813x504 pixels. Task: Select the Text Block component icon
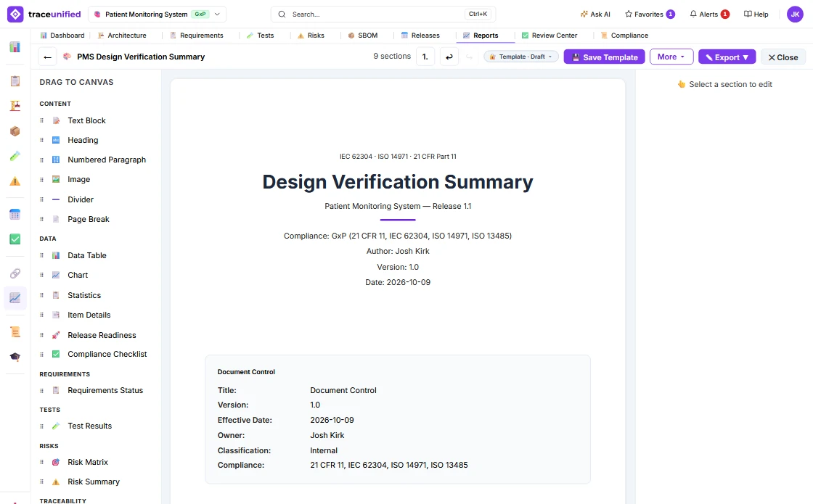(56, 120)
